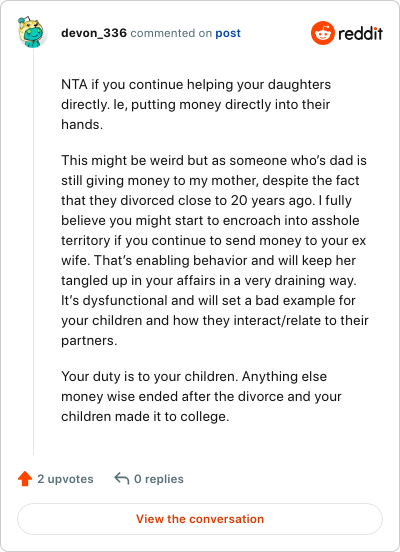
Task: Click the line ending with 'hands.'
Action: pos(82,124)
